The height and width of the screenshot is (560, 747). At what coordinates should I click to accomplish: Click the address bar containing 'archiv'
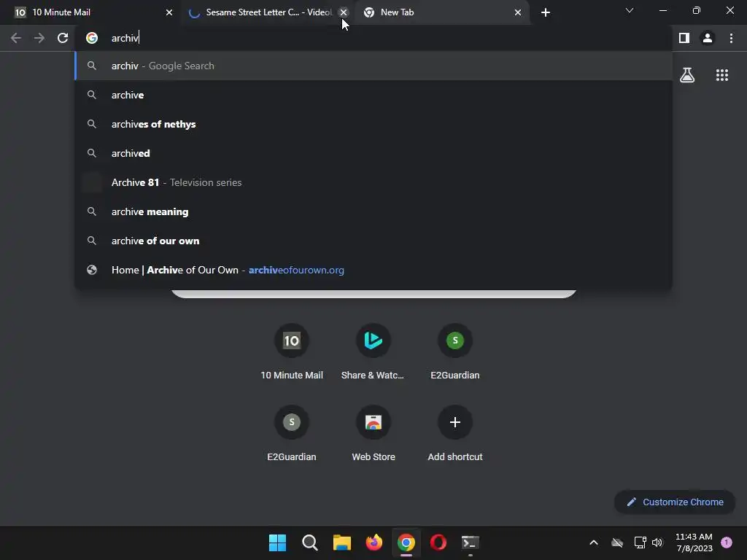(373, 38)
